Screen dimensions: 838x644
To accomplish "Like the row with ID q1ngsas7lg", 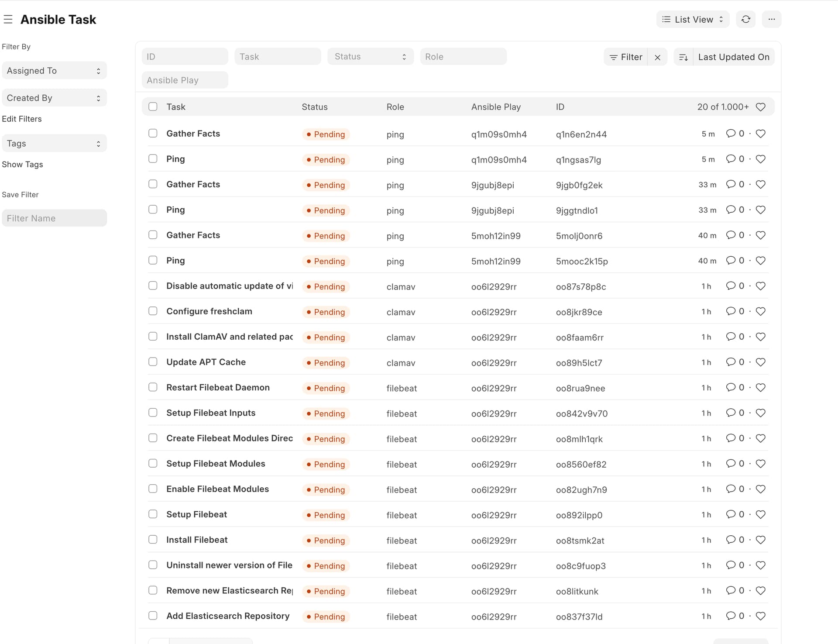I will click(x=760, y=159).
